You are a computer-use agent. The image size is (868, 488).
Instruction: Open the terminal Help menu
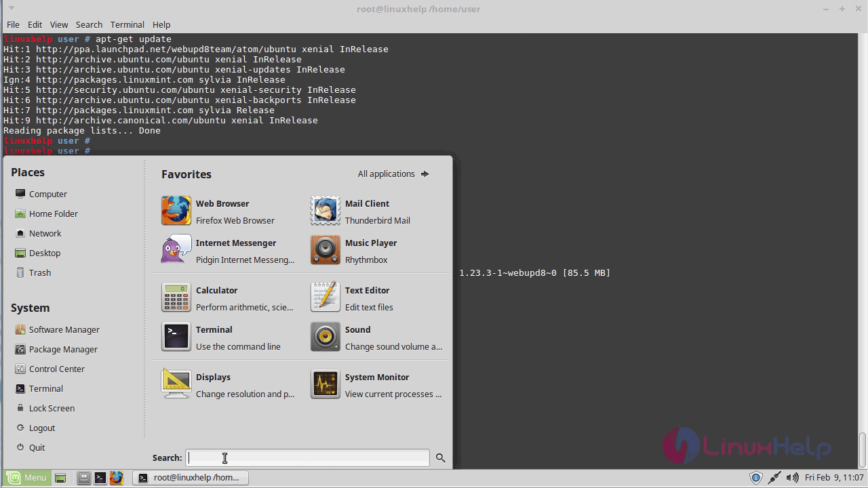click(x=161, y=24)
